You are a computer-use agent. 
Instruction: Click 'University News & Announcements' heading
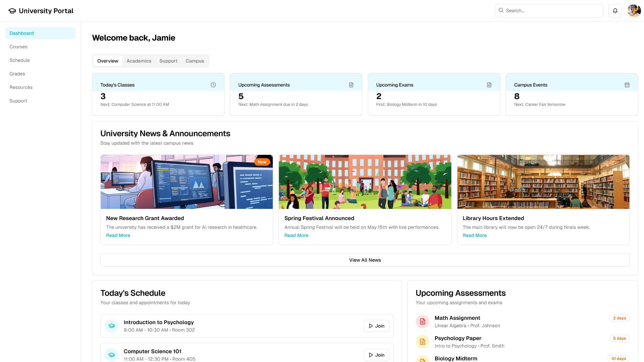[165, 133]
